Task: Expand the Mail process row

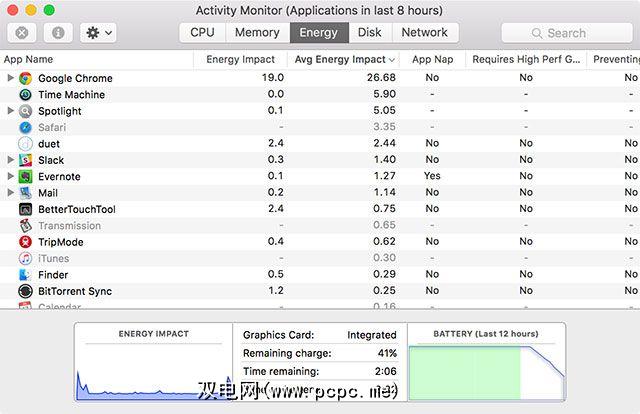Action: click(x=11, y=192)
